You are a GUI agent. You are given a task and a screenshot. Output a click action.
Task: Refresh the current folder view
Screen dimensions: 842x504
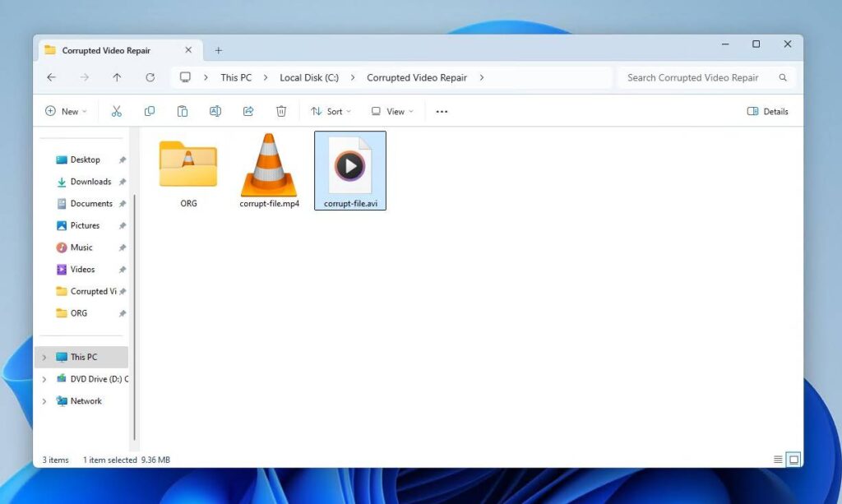[x=150, y=77]
